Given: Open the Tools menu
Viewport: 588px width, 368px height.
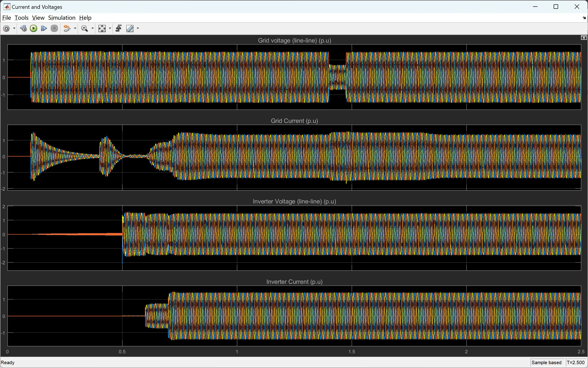Looking at the screenshot, I should [22, 18].
